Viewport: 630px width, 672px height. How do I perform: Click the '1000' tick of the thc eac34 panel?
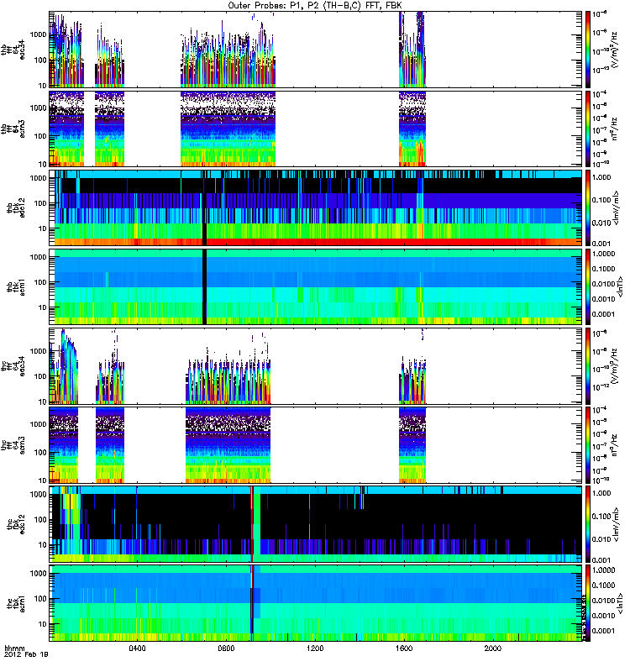pos(38,351)
